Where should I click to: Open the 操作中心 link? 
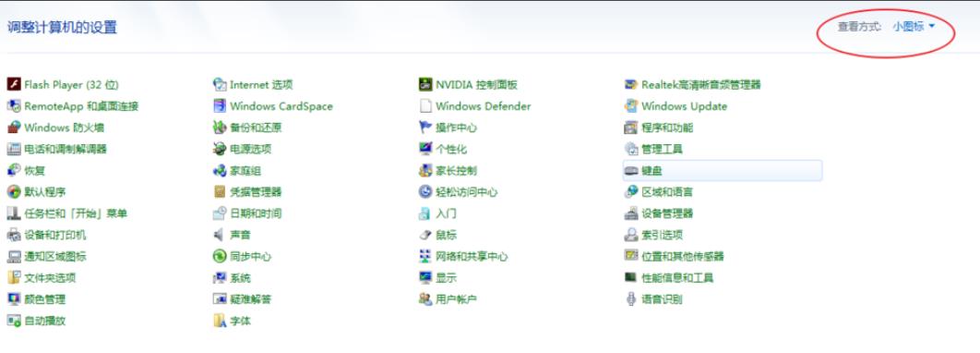456,128
